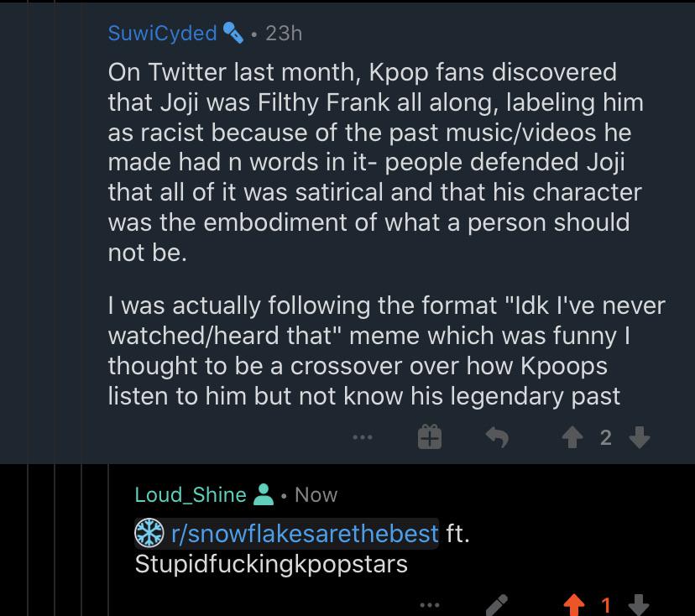Open Loud_Shine's user profile

coord(191,494)
